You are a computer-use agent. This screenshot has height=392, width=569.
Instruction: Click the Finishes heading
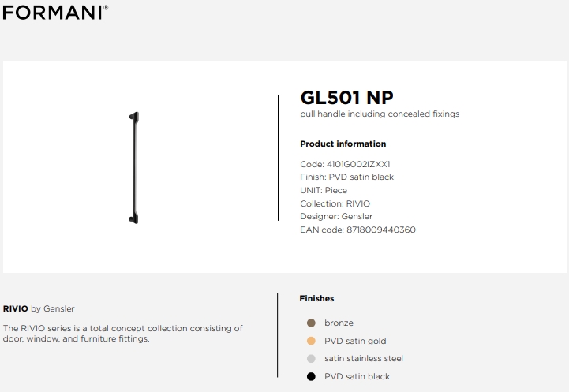(316, 298)
